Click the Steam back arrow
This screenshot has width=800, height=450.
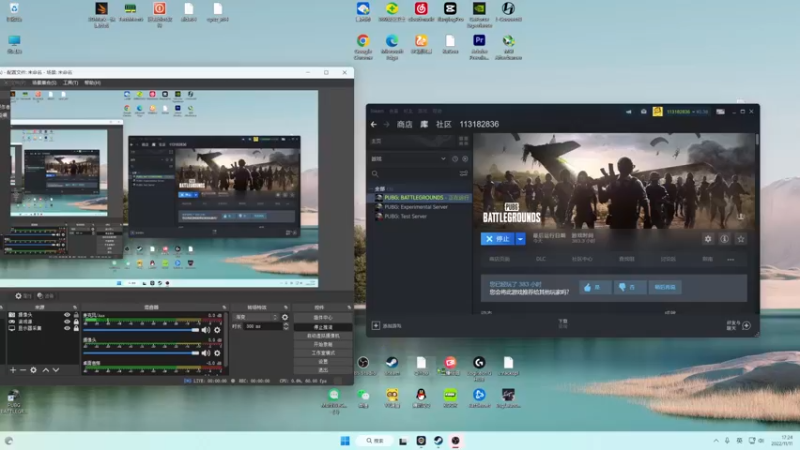click(x=374, y=124)
